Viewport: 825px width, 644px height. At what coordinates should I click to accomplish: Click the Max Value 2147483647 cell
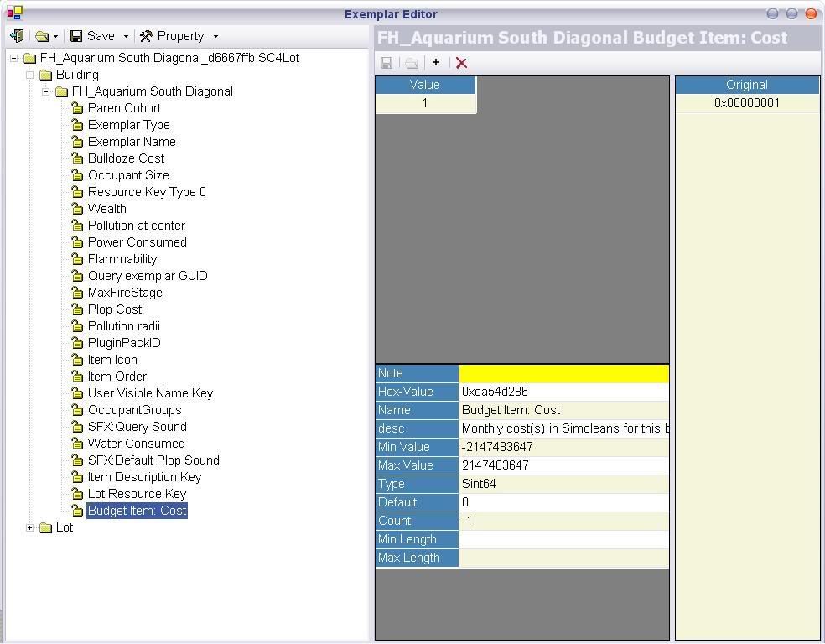pos(563,465)
